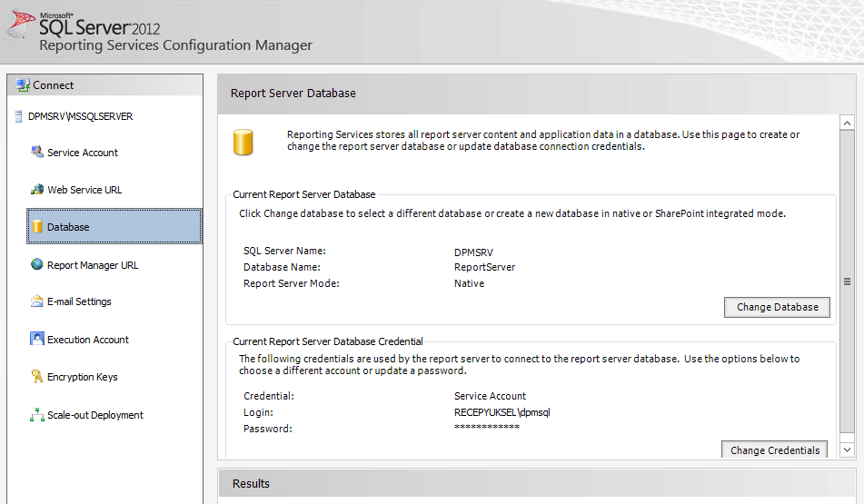
Task: Open the Service Account page
Action: [82, 153]
